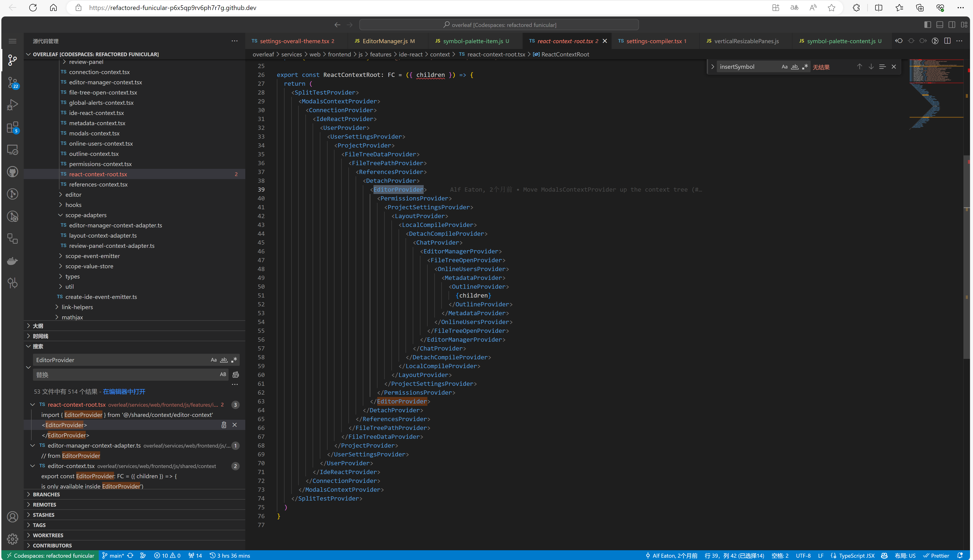Collapse react-context-root.tsx search results

tap(33, 404)
